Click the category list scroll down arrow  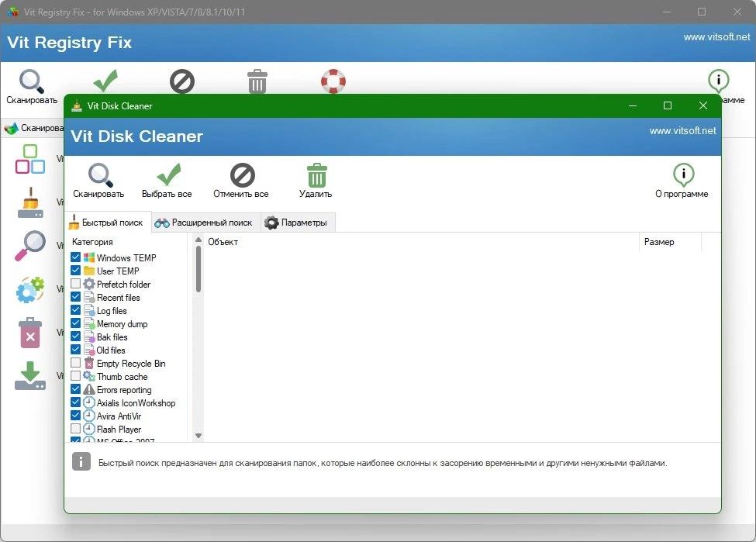point(198,436)
